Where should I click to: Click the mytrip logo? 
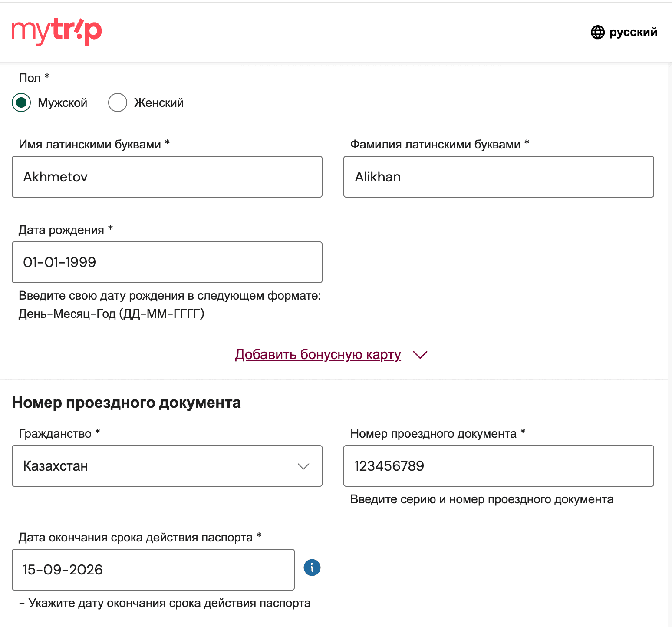coord(56,32)
